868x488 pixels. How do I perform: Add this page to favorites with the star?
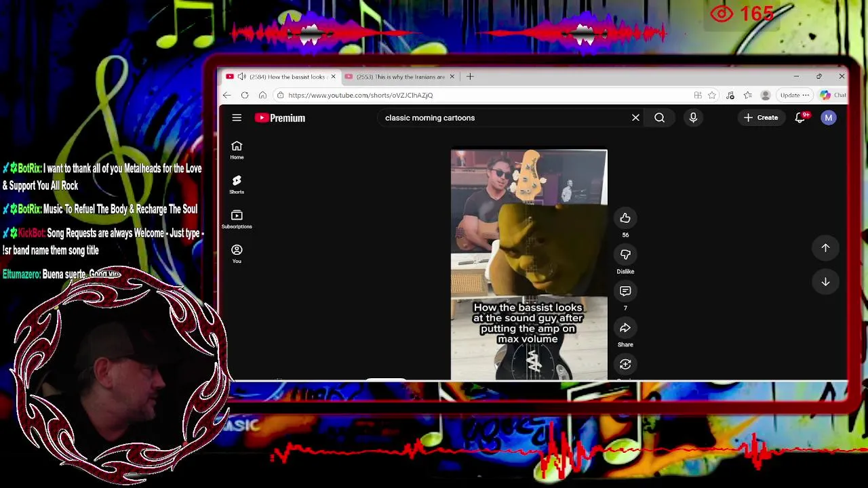(712, 95)
